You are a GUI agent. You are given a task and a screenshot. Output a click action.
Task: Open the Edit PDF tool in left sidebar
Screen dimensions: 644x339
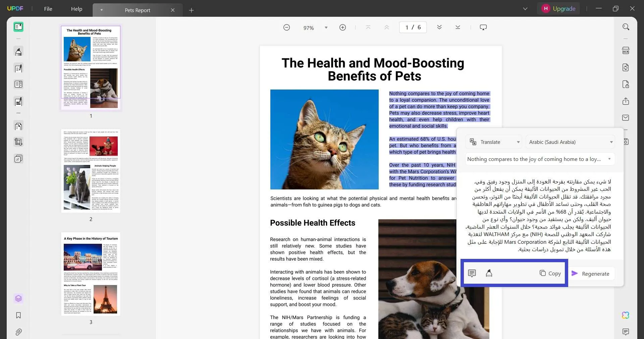(x=18, y=68)
